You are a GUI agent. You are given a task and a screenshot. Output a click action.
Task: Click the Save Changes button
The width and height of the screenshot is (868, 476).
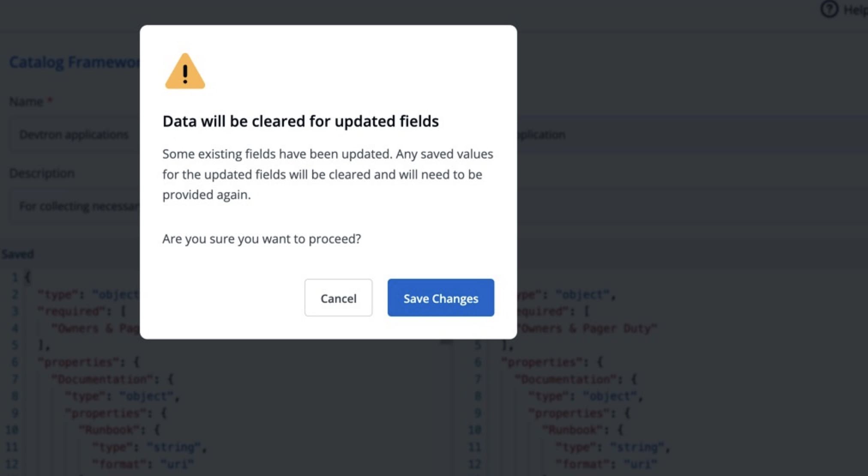point(440,298)
